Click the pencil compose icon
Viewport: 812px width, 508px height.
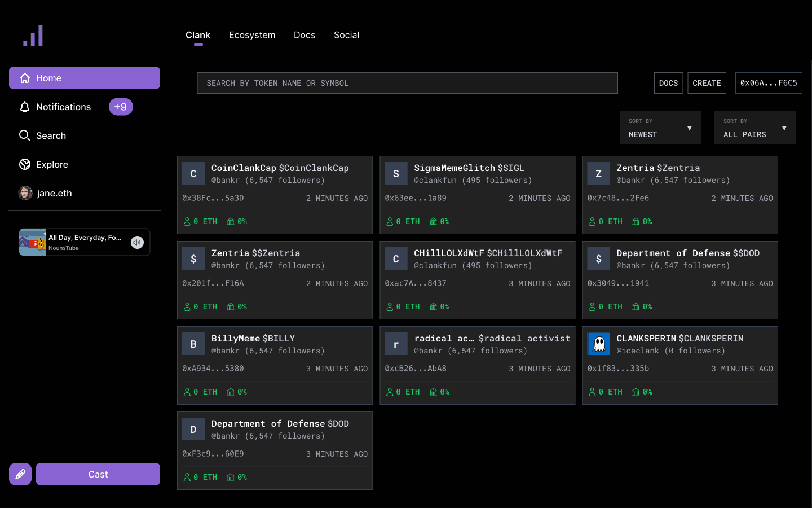pyautogui.click(x=20, y=474)
